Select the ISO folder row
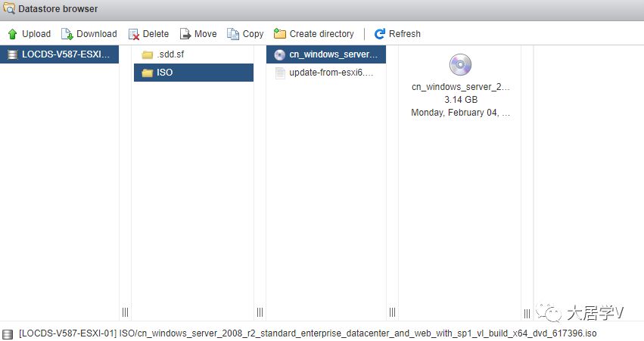 pos(194,73)
